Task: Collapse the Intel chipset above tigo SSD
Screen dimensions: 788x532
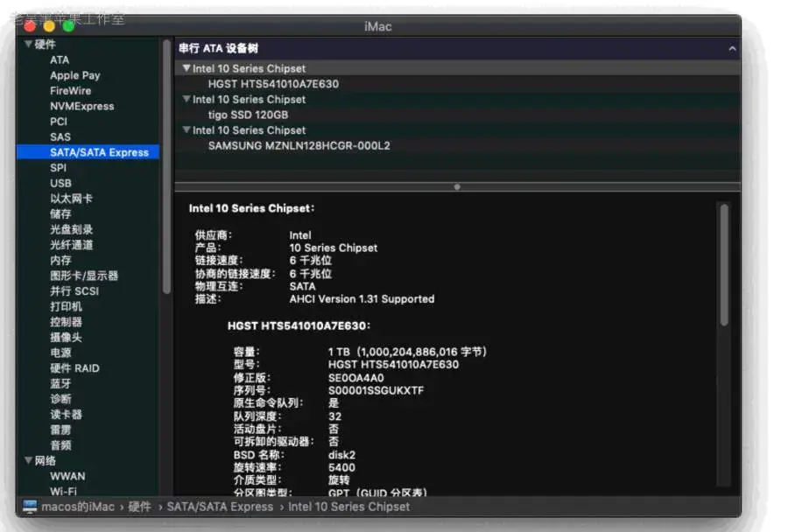Action: click(186, 99)
